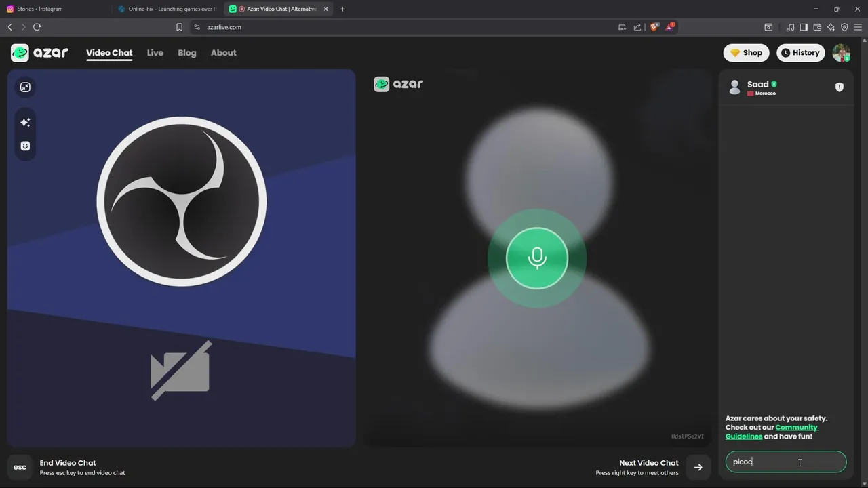Open site settings icon in address bar
The image size is (868, 488).
click(197, 27)
